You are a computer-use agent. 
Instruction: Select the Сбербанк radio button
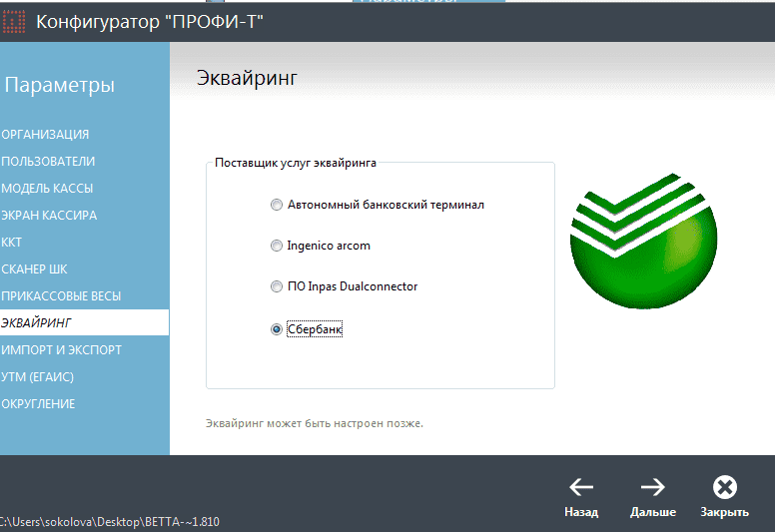(277, 329)
